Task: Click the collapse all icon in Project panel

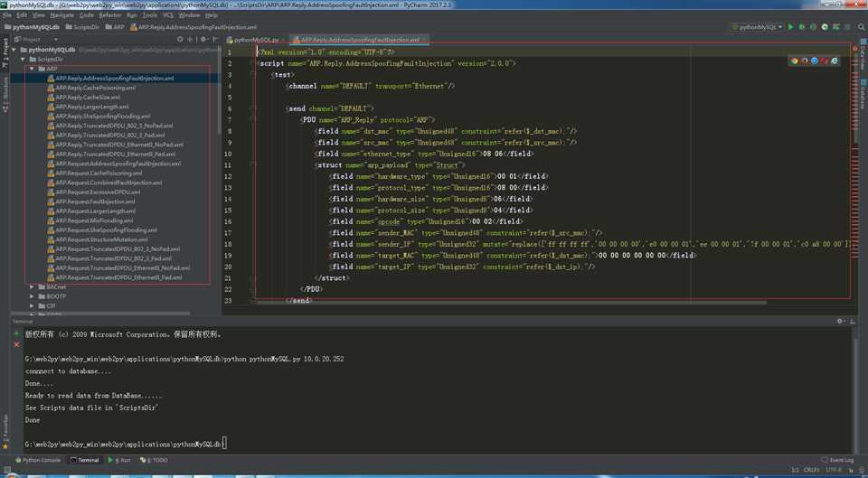Action: point(190,39)
